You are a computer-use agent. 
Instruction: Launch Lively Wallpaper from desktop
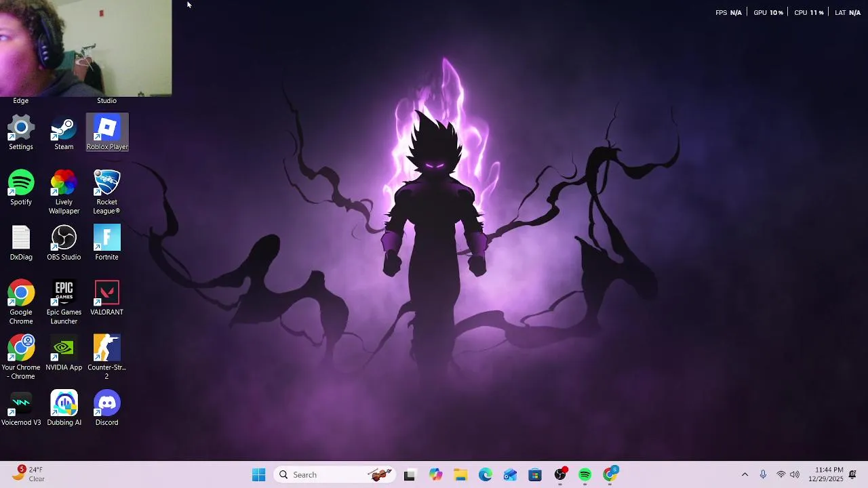coord(64,192)
